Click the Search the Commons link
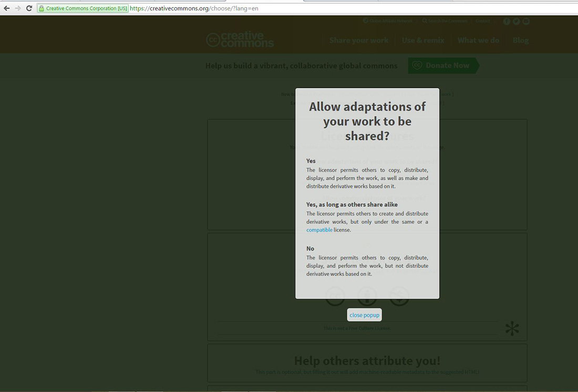 pos(445,21)
